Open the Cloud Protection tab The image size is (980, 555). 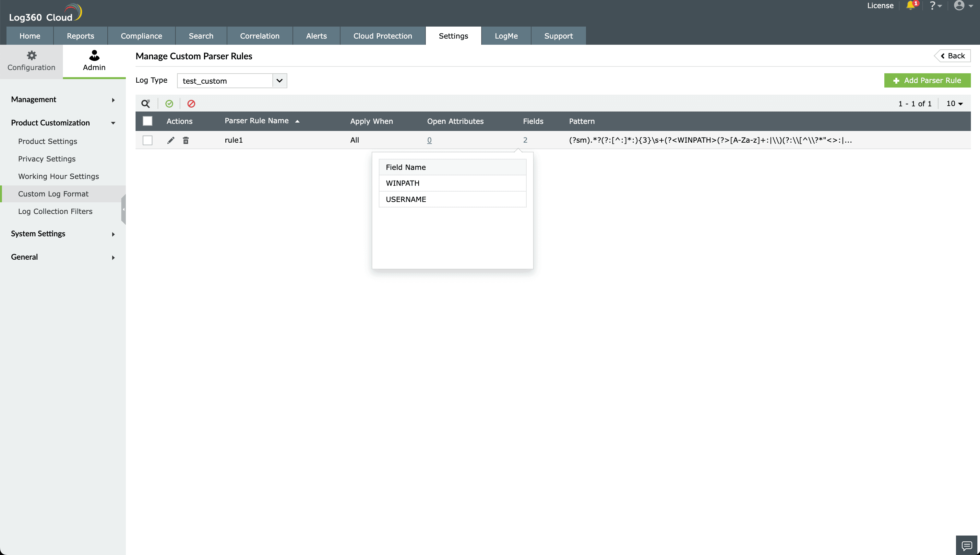pos(382,36)
